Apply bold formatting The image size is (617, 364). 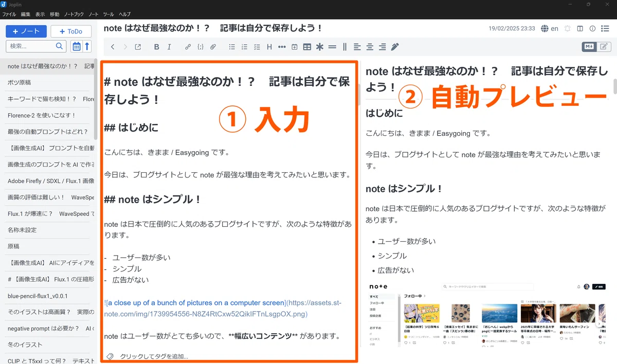(x=156, y=47)
